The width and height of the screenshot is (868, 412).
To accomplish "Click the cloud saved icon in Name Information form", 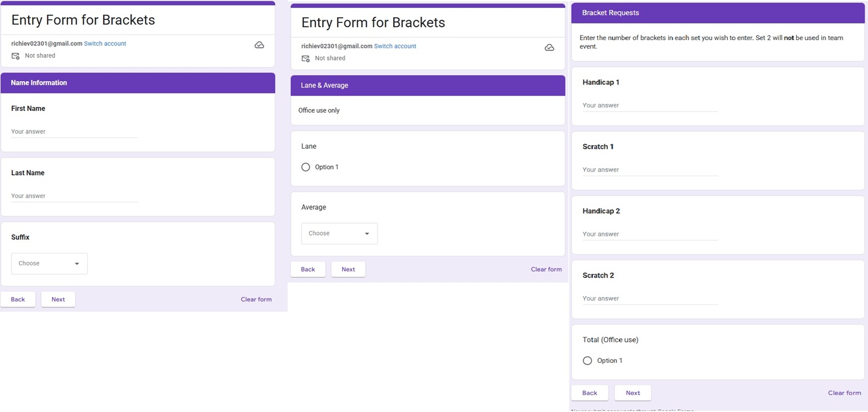I will click(259, 45).
